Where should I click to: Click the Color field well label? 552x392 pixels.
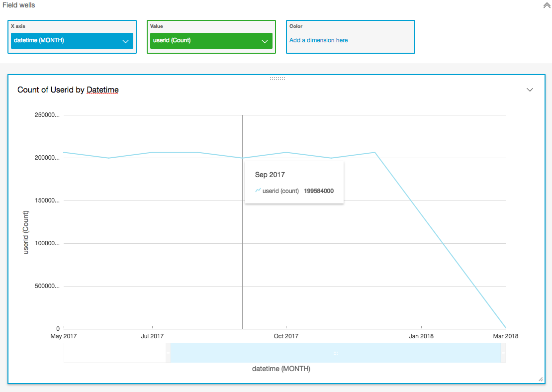click(296, 26)
